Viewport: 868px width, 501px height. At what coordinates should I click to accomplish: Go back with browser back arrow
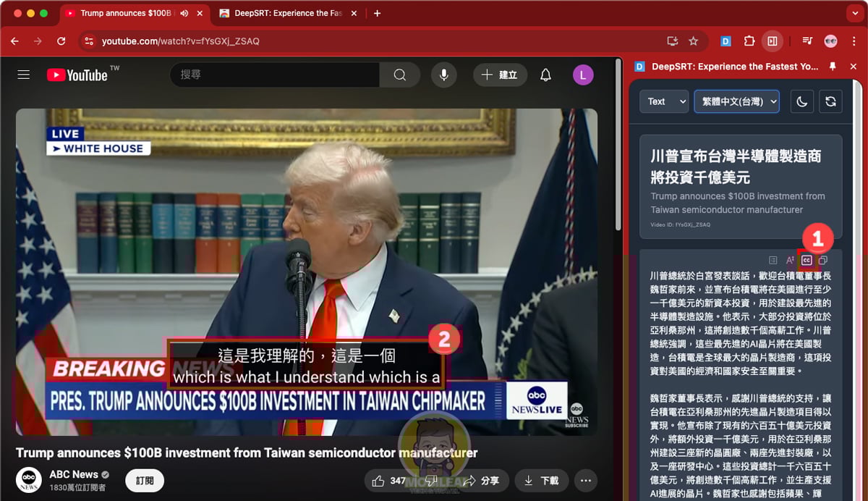(x=14, y=41)
